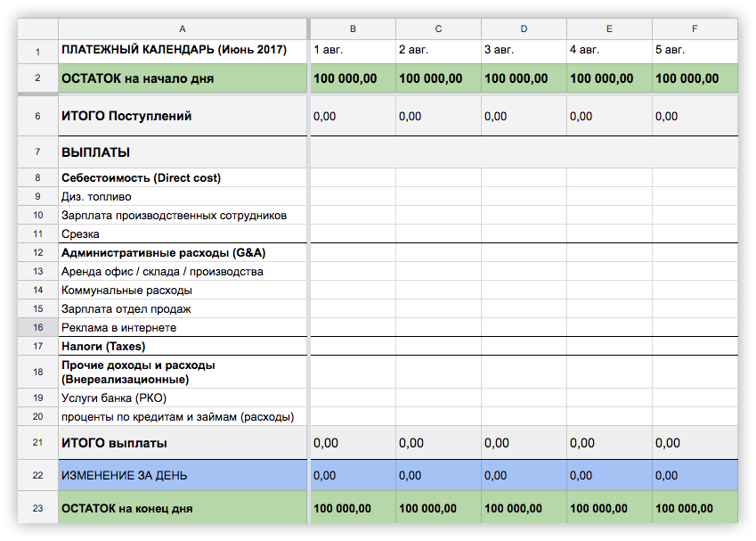Select the 'Коммунальные расходы' cell
This screenshot has height=541, width=756.
[182, 290]
